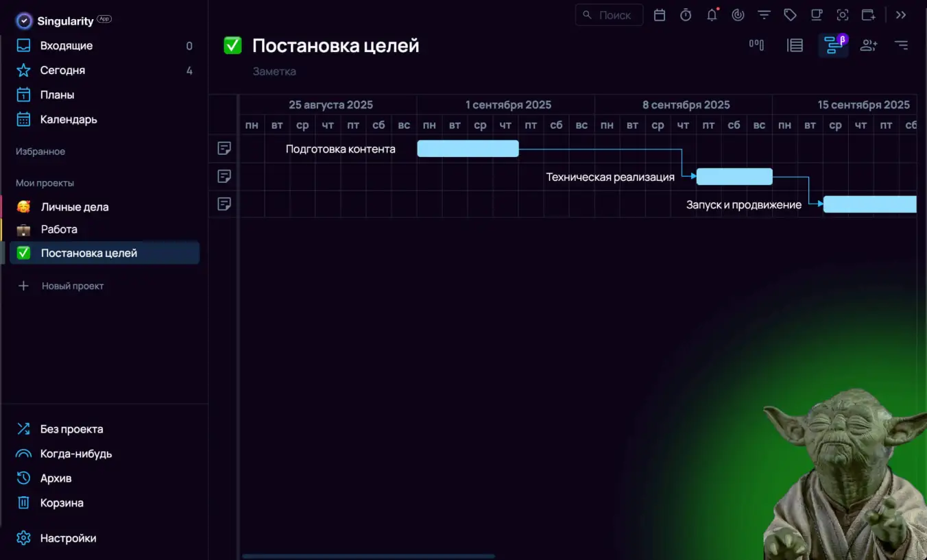Image resolution: width=927 pixels, height=560 pixels.
Task: Click the Подготовка контента task label
Action: pyautogui.click(x=341, y=149)
